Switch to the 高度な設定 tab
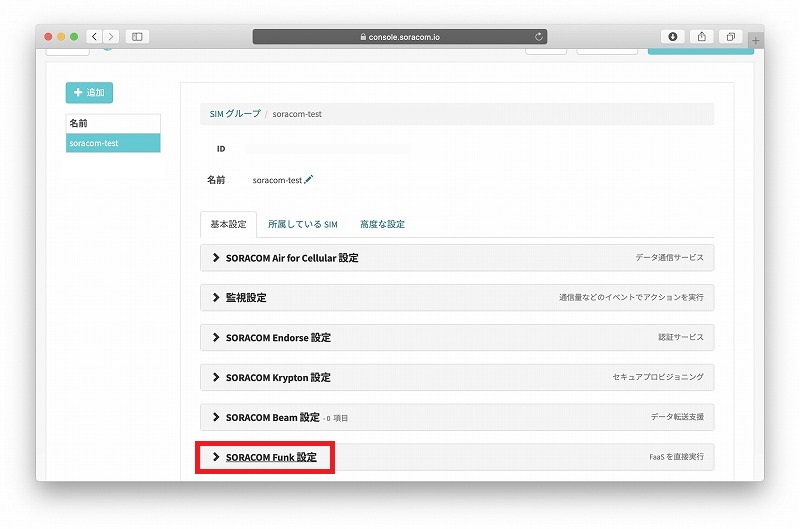 (x=382, y=224)
